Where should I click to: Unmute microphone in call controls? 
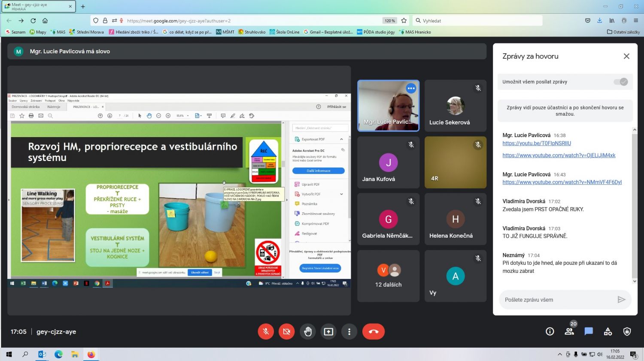click(x=266, y=331)
